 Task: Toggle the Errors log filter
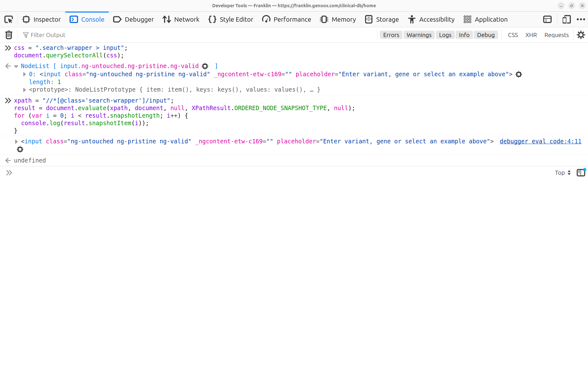tap(391, 35)
